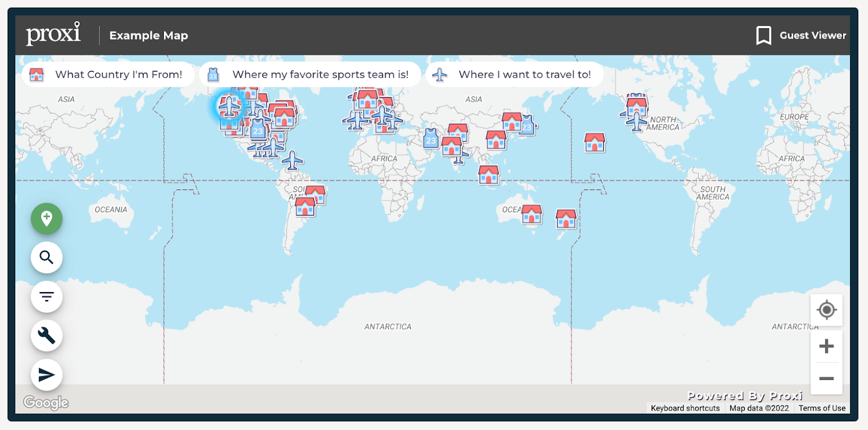Toggle the 'What Country I'm From!' filter

coord(108,75)
